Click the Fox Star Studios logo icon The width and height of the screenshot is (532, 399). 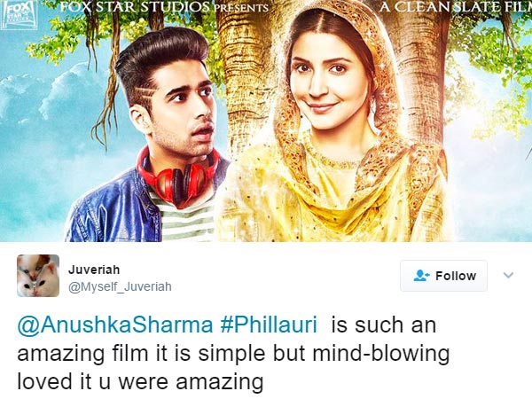pyautogui.click(x=18, y=13)
